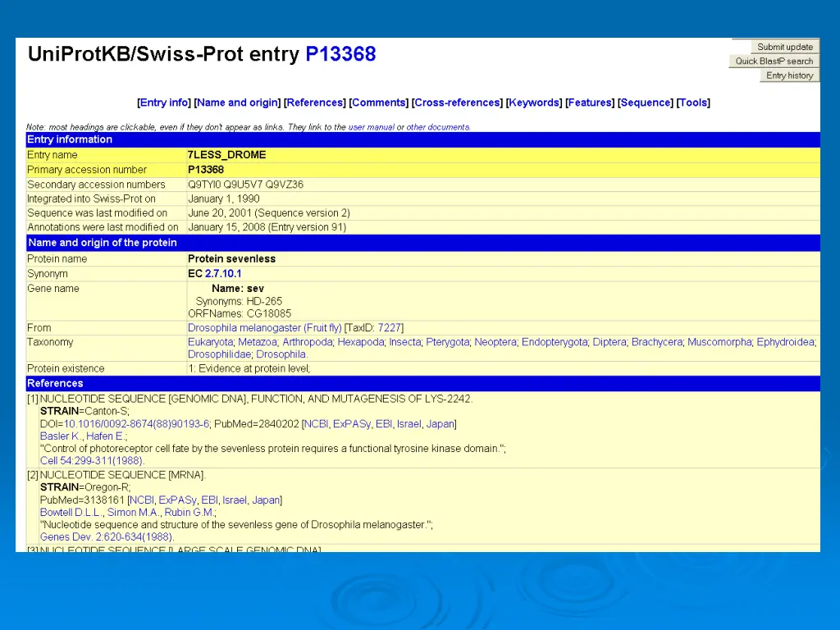Open author Hafen E. link

tap(105, 436)
